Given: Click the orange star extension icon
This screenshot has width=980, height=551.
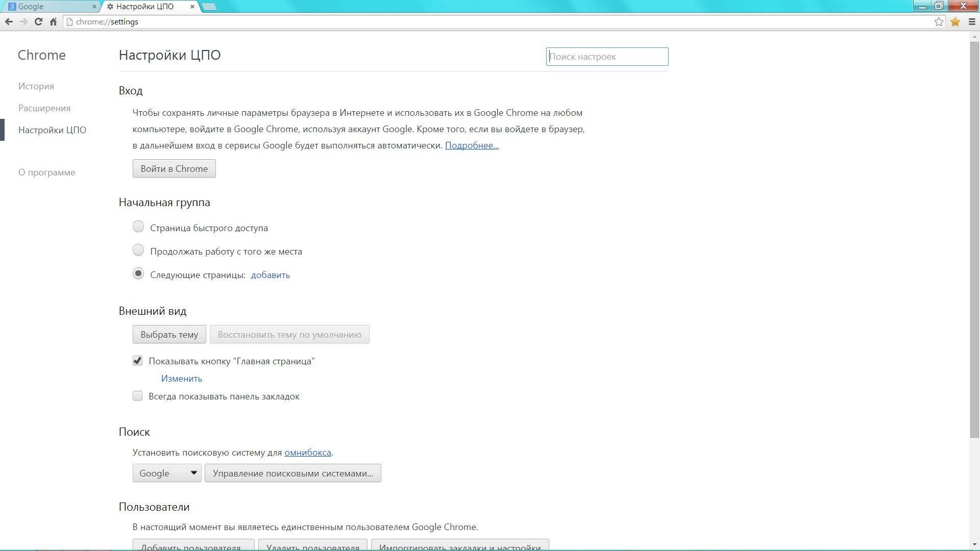Looking at the screenshot, I should 955,21.
